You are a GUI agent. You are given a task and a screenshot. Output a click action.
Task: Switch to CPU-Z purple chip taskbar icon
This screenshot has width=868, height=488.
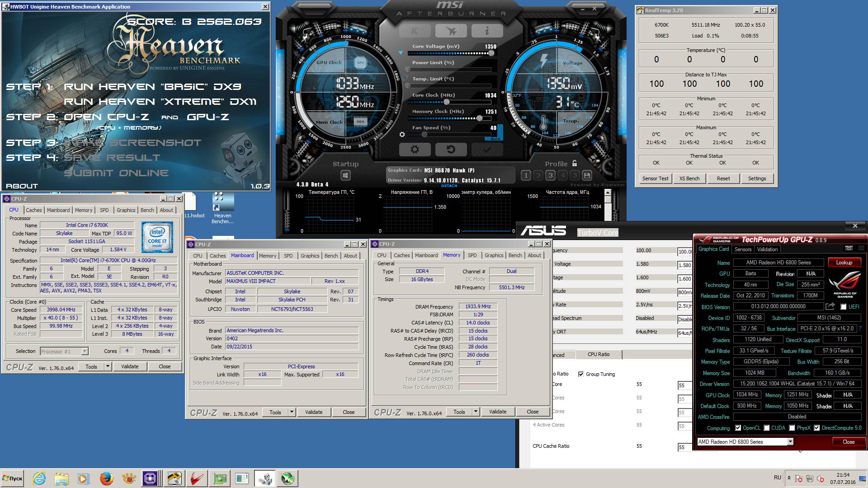[150, 479]
